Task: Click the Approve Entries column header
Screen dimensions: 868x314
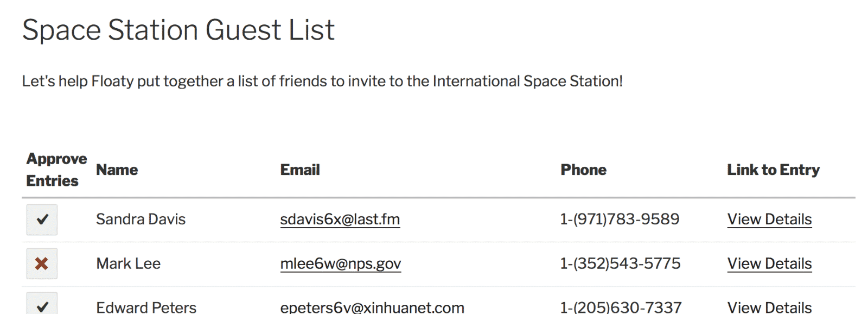Action: point(56,169)
